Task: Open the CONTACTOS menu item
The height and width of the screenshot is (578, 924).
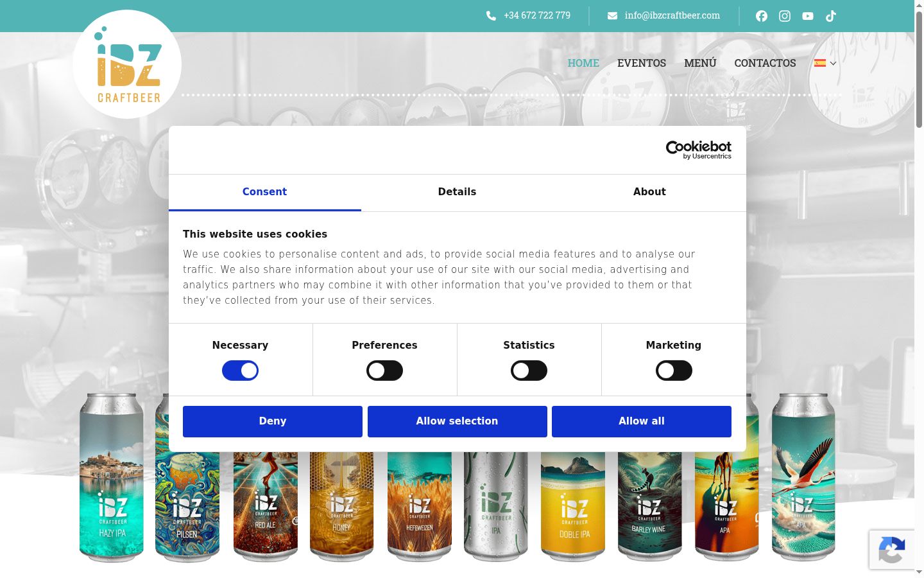Action: pos(765,63)
